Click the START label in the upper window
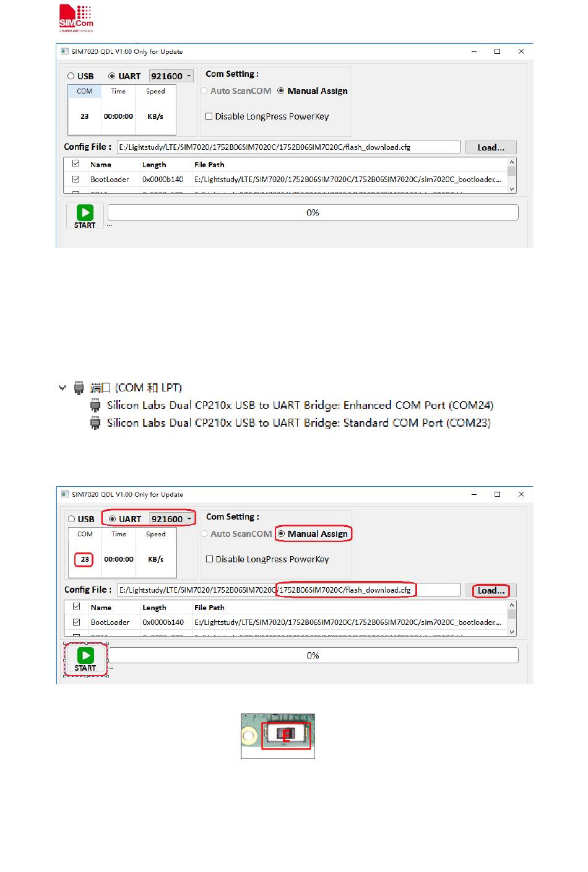This screenshot has width=588, height=872. 85,225
